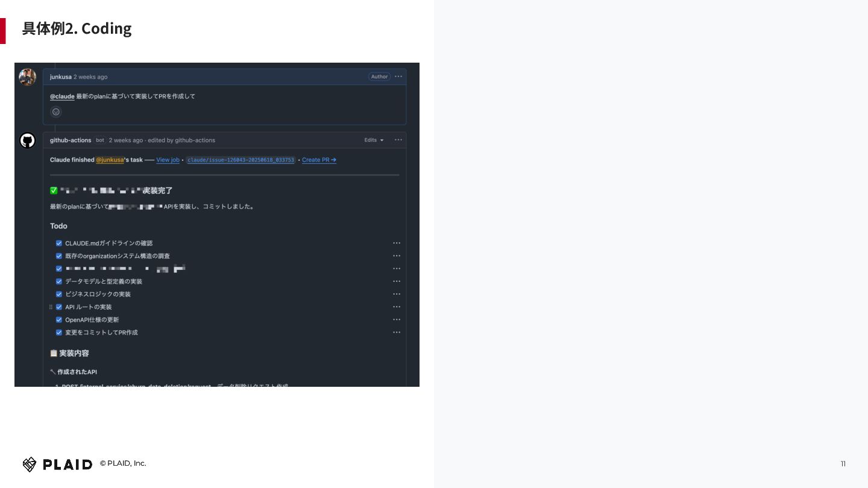Toggle データモデルと型定義の実装 checkbox
Screen dimensions: 868x488
point(59,281)
